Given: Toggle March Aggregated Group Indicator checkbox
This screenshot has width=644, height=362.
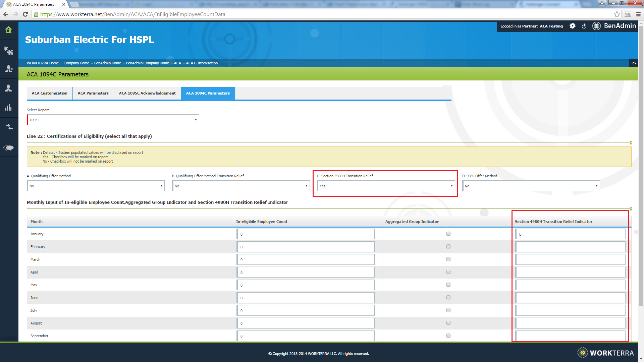Looking at the screenshot, I should (448, 259).
